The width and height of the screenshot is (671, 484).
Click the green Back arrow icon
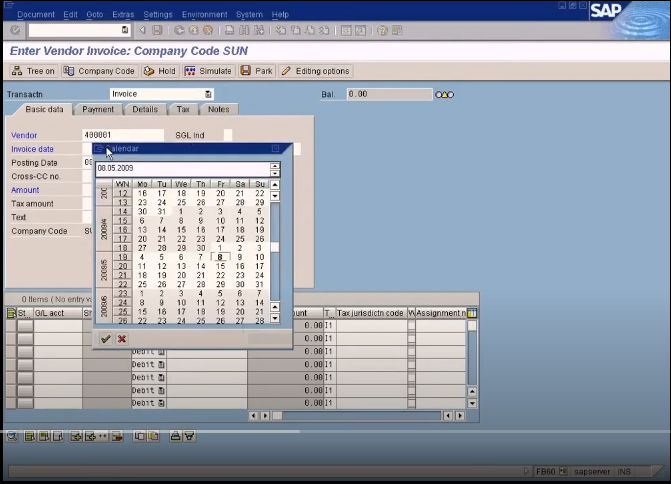point(179,30)
